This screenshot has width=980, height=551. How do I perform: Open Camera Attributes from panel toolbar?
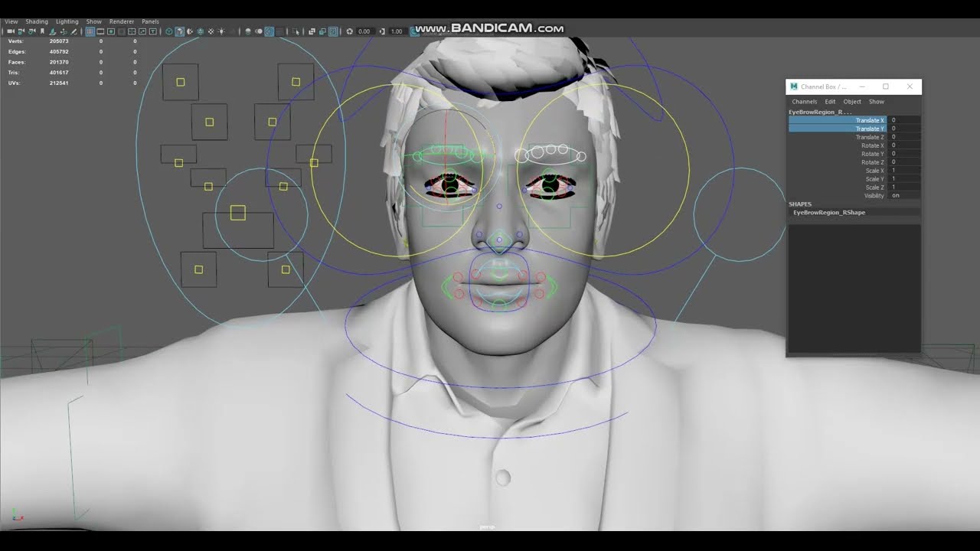(32, 31)
